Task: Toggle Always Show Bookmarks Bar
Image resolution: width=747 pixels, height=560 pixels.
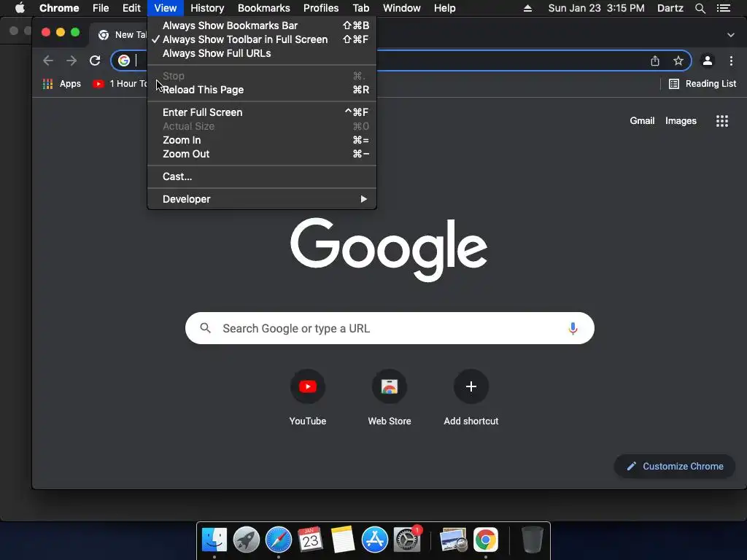Action: 262,26
